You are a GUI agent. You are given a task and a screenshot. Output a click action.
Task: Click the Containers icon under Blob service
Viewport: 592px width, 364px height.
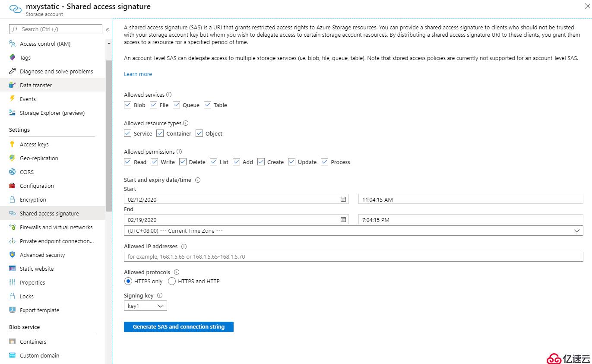coord(13,342)
